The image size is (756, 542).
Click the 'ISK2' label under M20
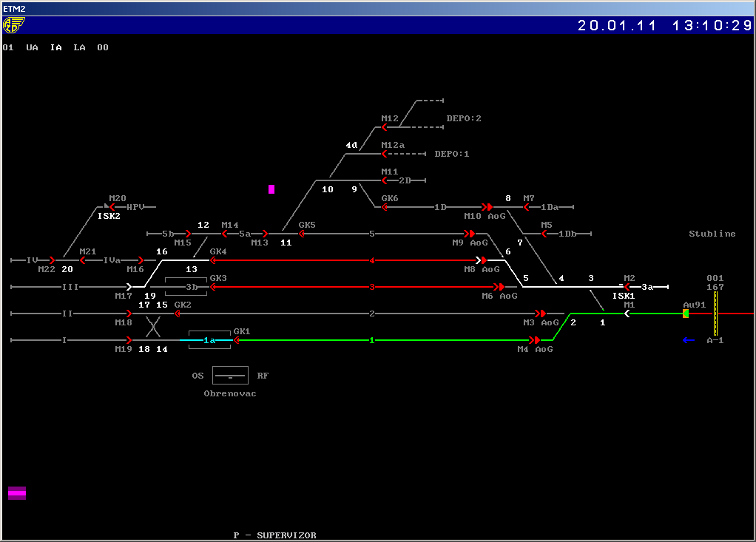pyautogui.click(x=109, y=217)
